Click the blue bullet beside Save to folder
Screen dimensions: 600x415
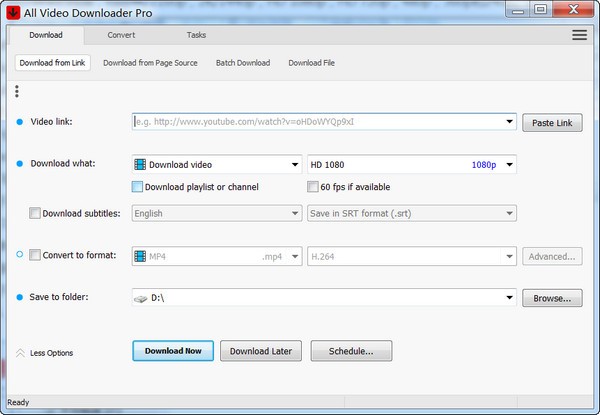click(x=19, y=297)
